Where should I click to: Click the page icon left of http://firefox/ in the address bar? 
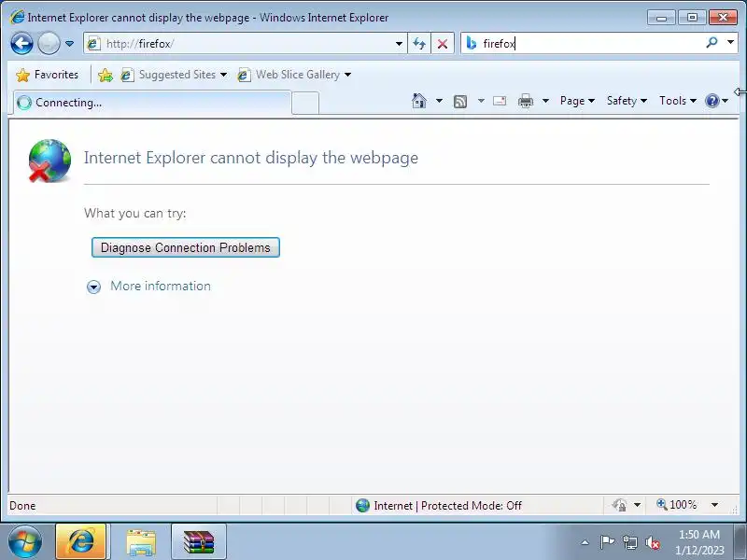pos(93,44)
